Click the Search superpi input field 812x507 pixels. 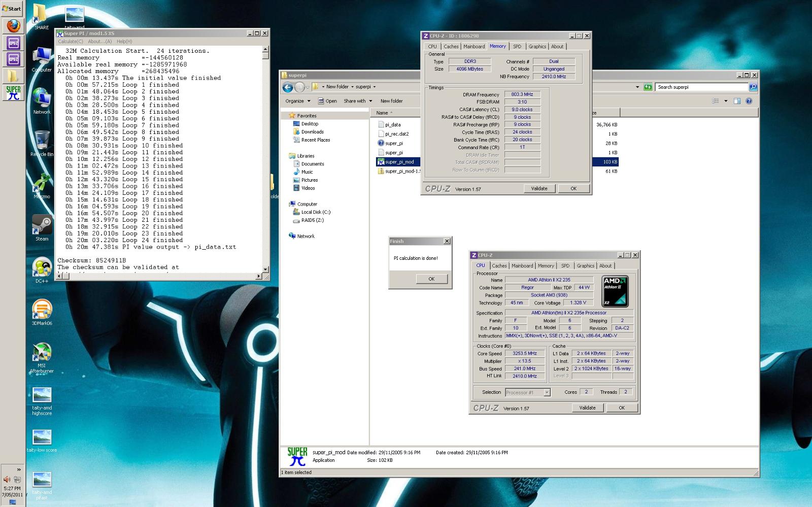(702, 87)
